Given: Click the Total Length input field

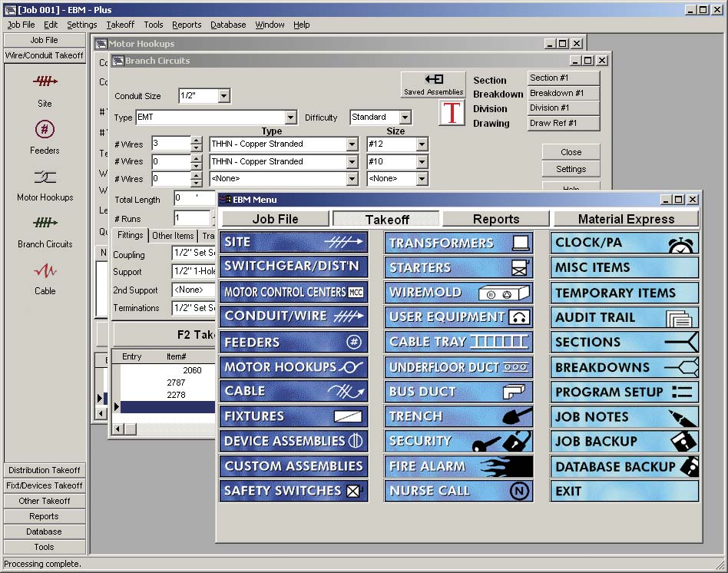Looking at the screenshot, I should pos(194,198).
